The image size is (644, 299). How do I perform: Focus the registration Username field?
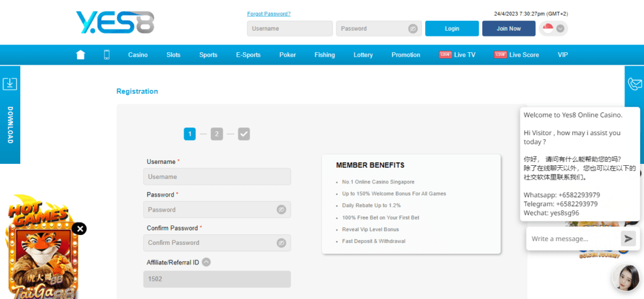(217, 177)
